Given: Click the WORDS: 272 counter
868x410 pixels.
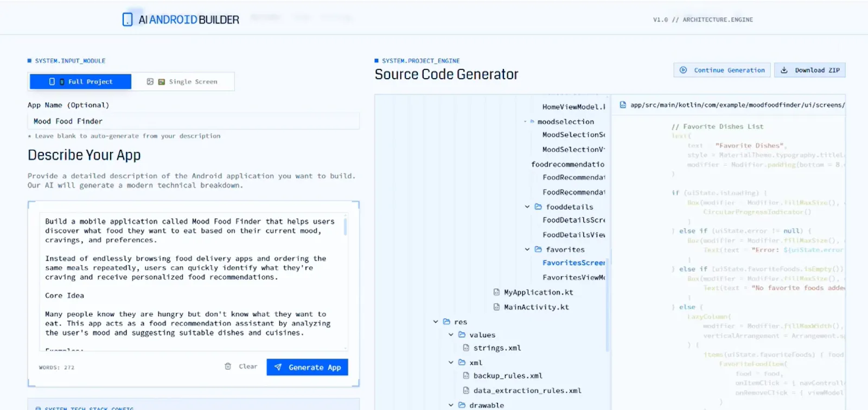Looking at the screenshot, I should (56, 368).
